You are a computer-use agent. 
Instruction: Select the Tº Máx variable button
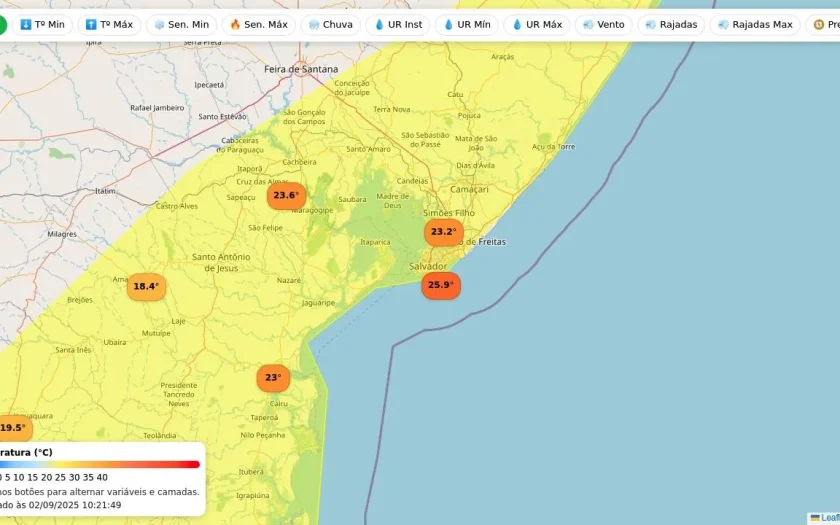tap(109, 25)
